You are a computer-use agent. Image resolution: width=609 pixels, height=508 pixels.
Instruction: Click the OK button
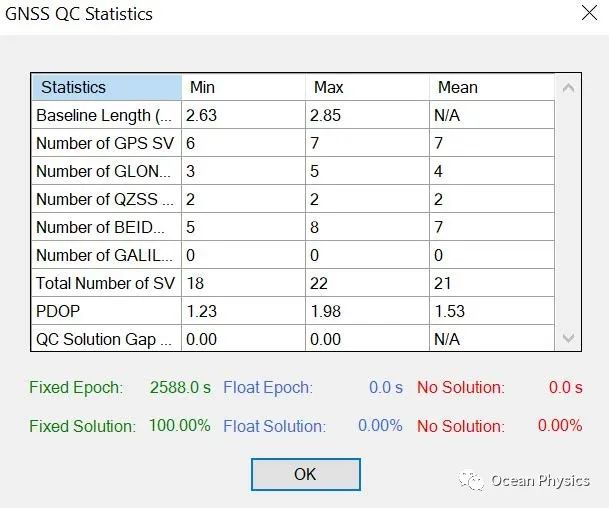coord(305,475)
